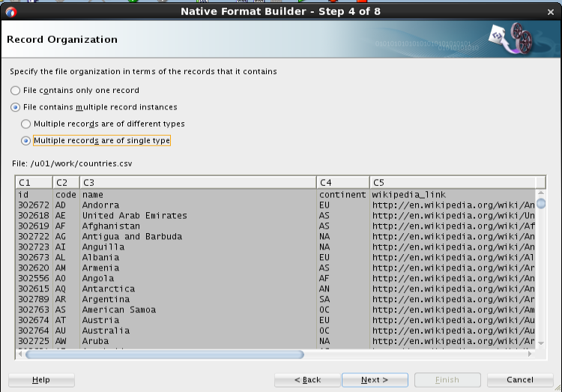Click the C3 column header
562x392 pixels.
click(x=198, y=183)
